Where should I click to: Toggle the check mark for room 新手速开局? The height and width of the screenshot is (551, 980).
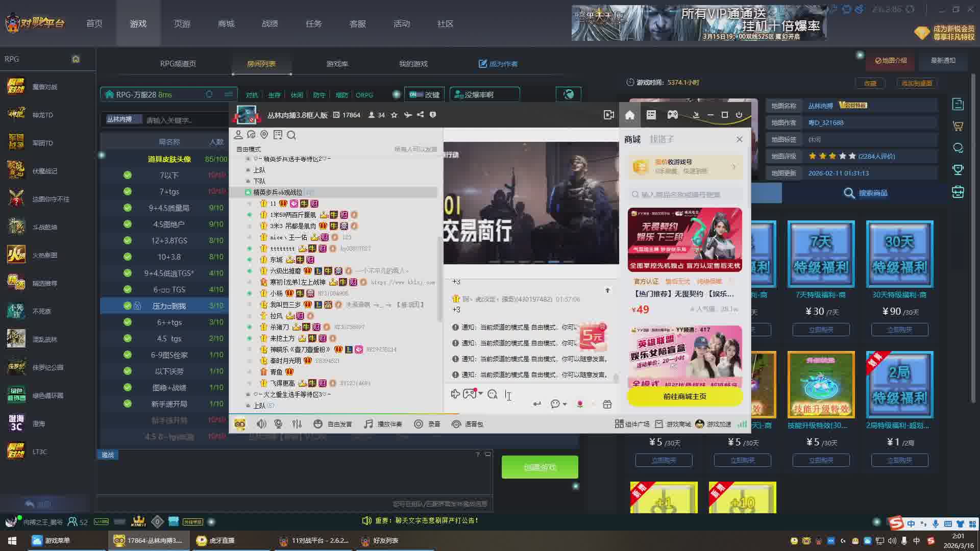pyautogui.click(x=128, y=404)
